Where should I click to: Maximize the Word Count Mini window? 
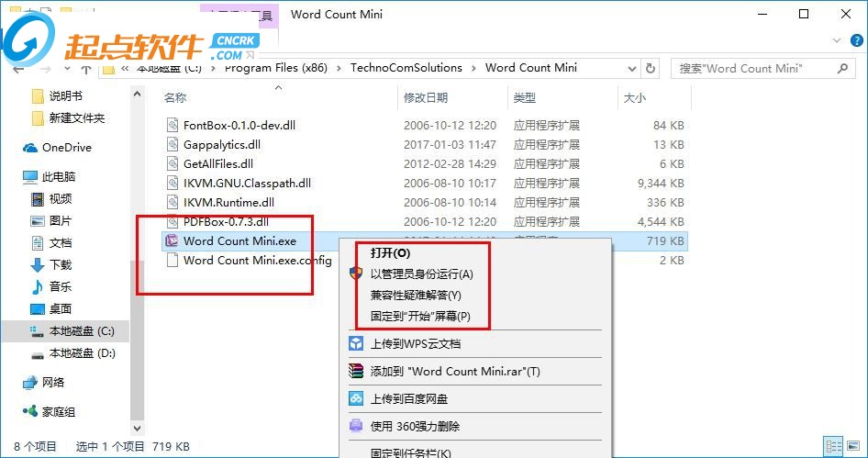point(804,15)
